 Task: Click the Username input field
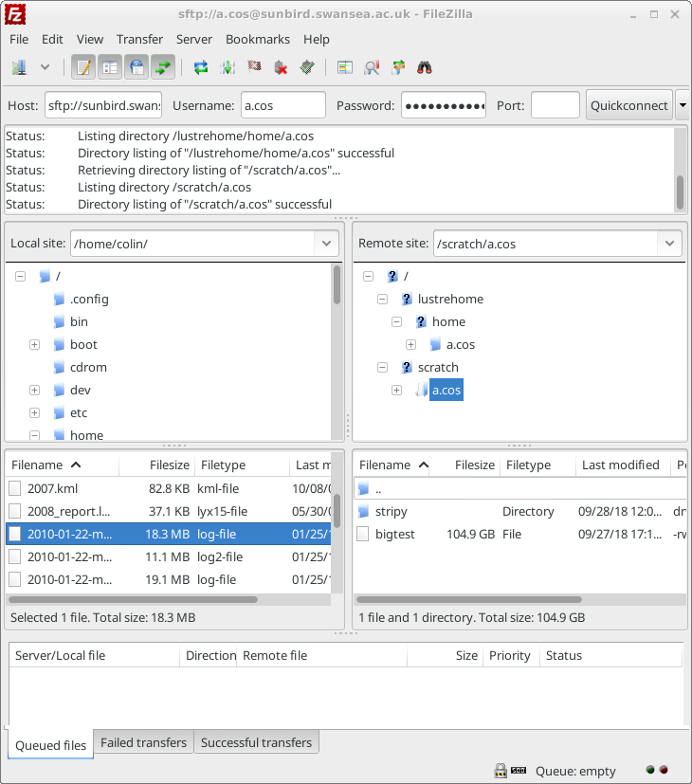click(x=283, y=105)
